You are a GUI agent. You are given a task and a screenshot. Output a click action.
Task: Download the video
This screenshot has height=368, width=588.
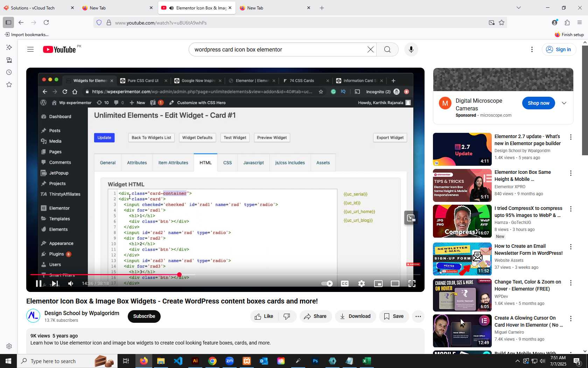(355, 316)
